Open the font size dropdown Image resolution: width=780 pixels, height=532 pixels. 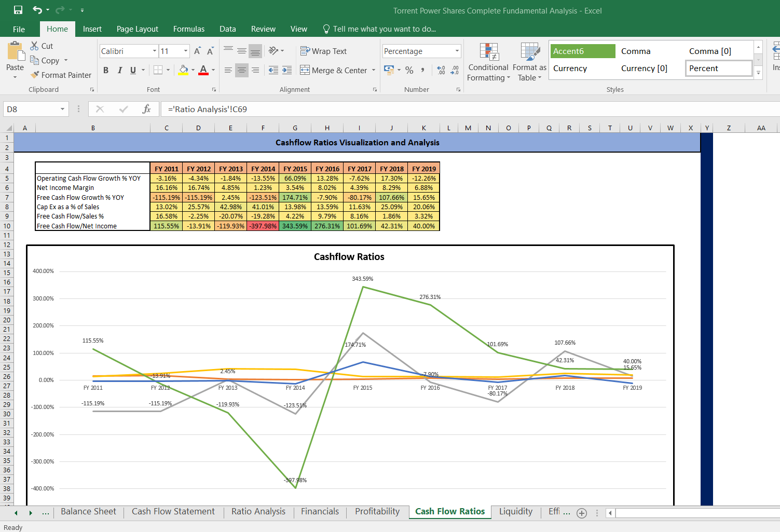(x=186, y=51)
